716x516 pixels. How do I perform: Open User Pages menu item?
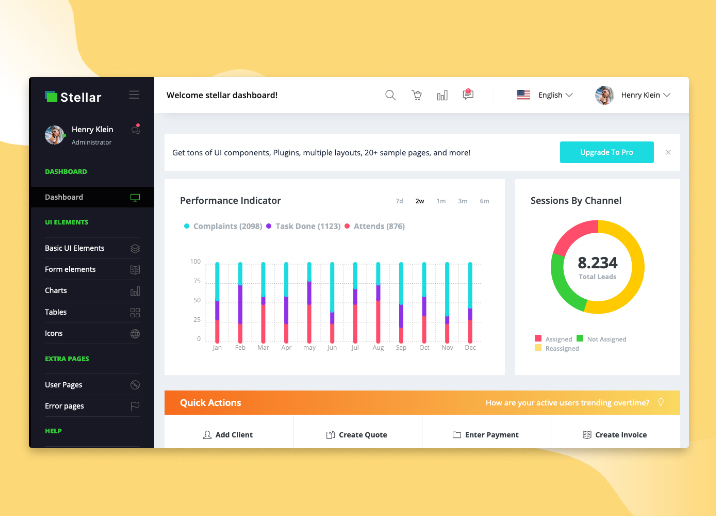pos(92,385)
